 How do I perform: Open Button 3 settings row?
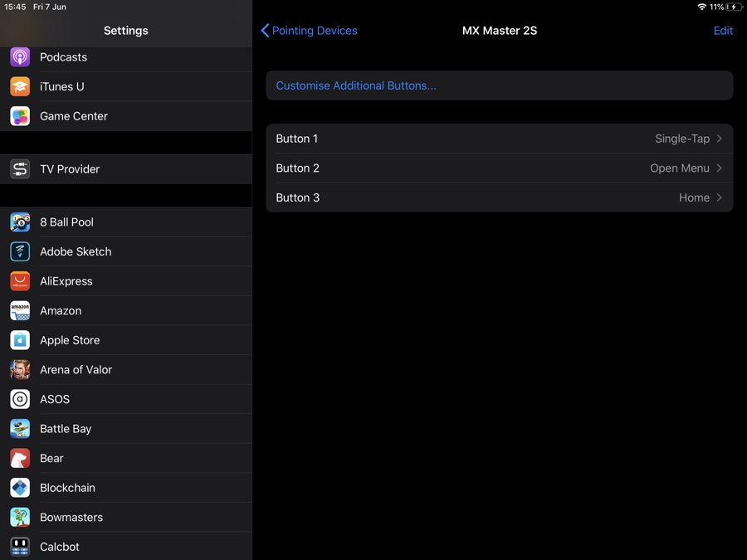coord(500,197)
